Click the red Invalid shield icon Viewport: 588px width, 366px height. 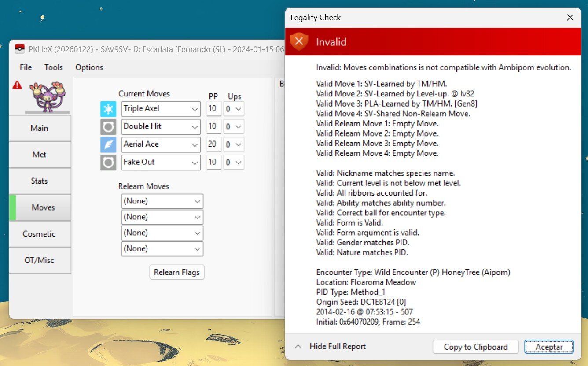click(299, 42)
